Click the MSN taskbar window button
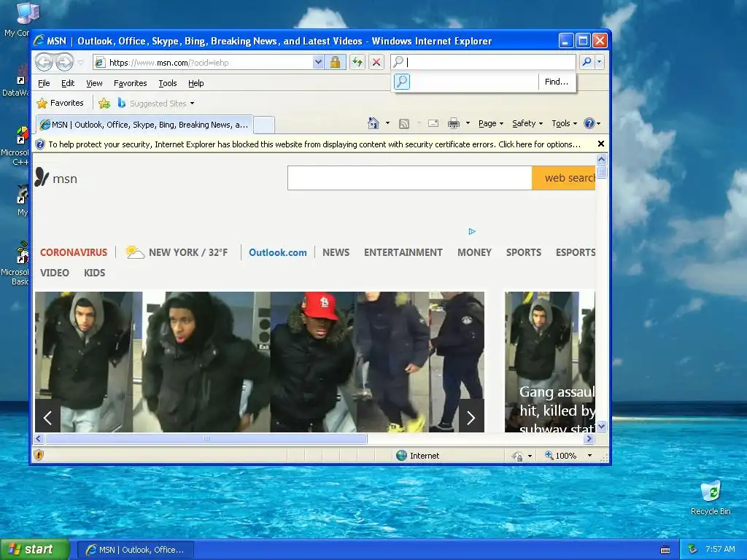The width and height of the screenshot is (747, 560). point(136,550)
